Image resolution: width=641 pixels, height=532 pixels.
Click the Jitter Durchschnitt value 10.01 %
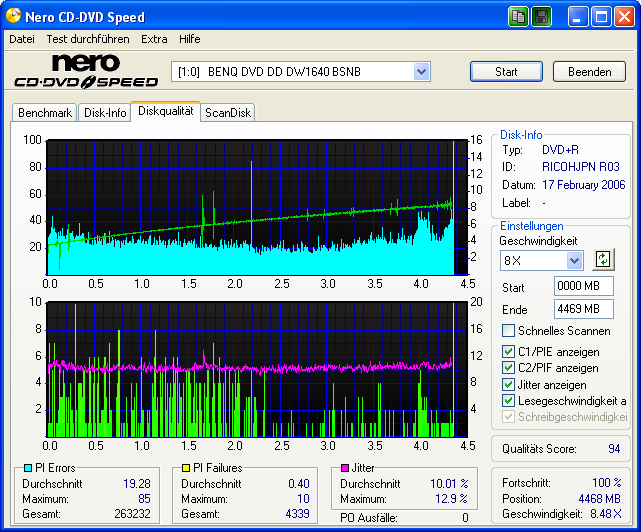pyautogui.click(x=449, y=484)
